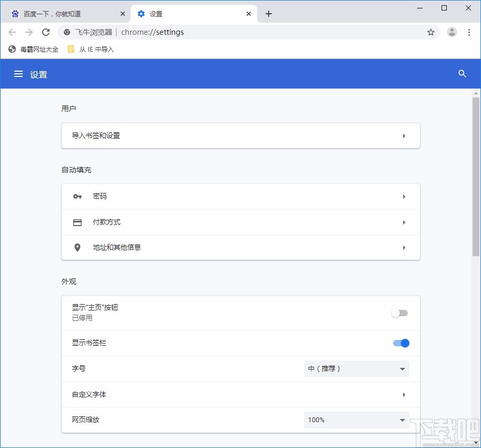Screen dimensions: 481x448
Task: Click the search icon in settings header
Action: (x=462, y=74)
